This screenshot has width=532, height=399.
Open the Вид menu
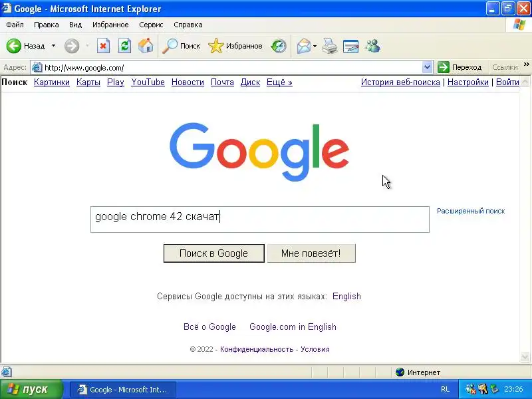[x=75, y=25]
